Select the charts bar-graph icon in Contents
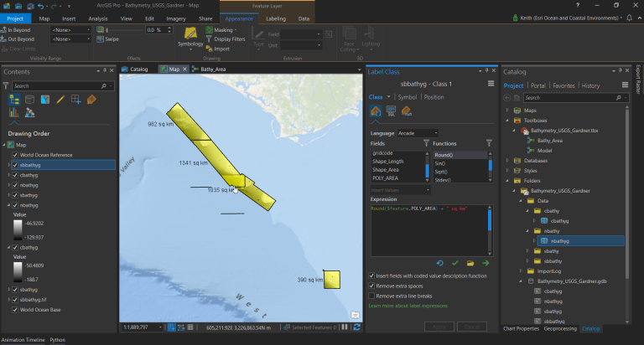The image size is (644, 345). [14, 112]
